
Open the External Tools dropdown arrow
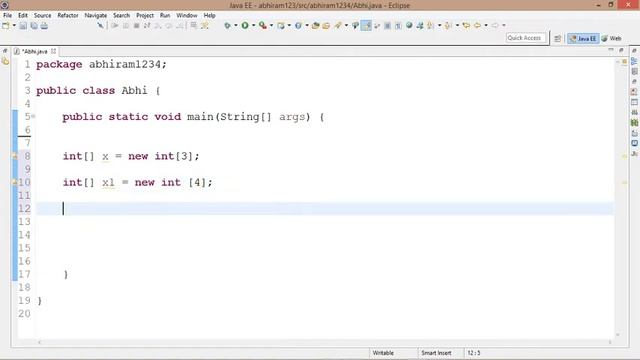pos(271,25)
